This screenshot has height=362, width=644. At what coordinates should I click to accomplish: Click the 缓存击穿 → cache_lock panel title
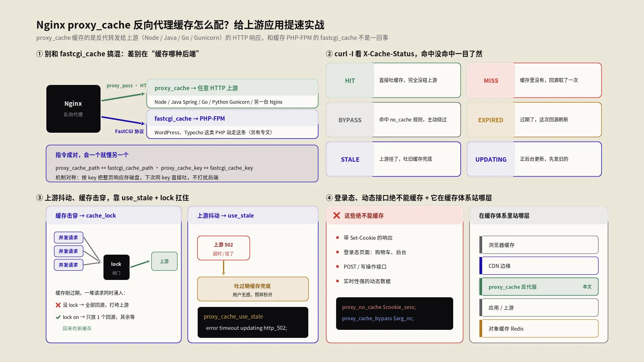coord(86,216)
